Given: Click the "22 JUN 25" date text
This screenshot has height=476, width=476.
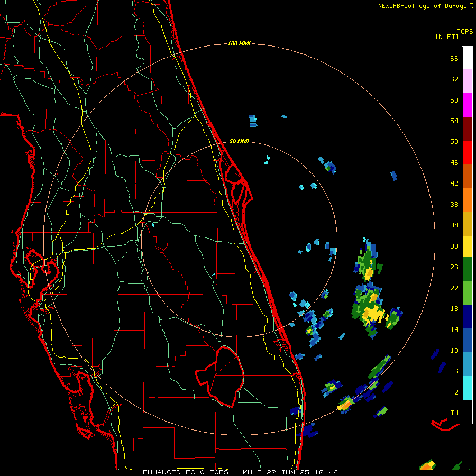Looking at the screenshot, I should (x=288, y=472).
